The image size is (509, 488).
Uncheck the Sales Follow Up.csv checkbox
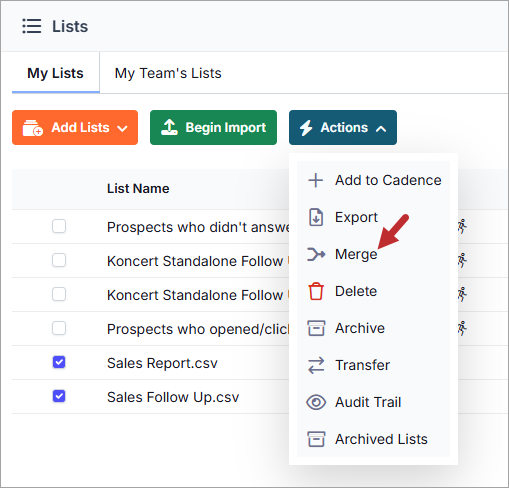59,396
